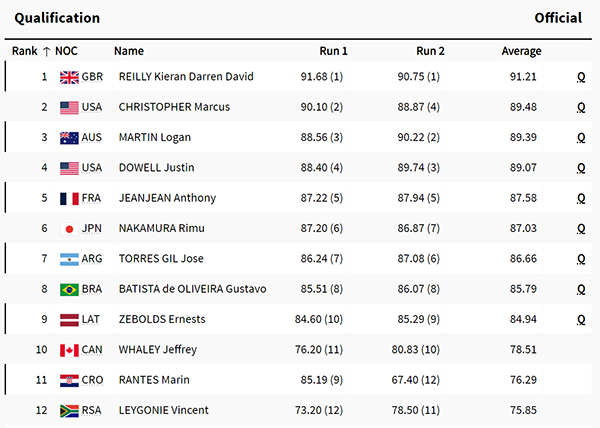Click the Q marker for CHRISTOPHER Marcus
The width and height of the screenshot is (600, 428).
(581, 107)
